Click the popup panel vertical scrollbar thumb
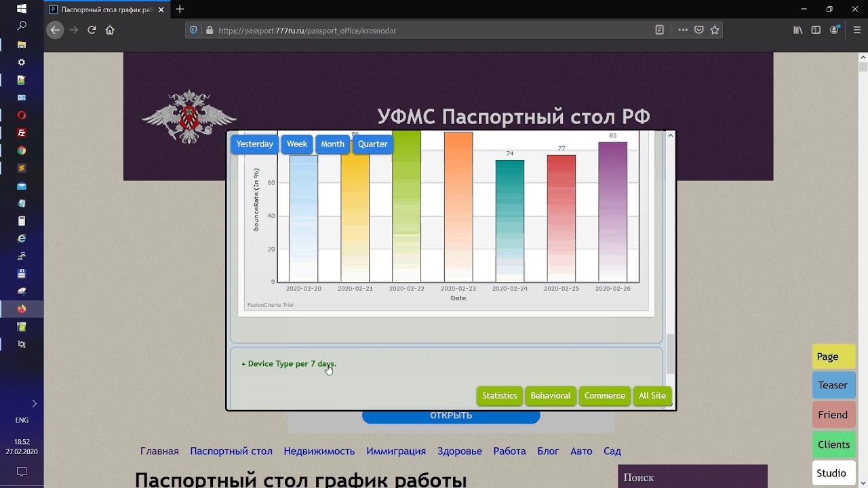Screen dimensions: 868x488 [x=671, y=353]
